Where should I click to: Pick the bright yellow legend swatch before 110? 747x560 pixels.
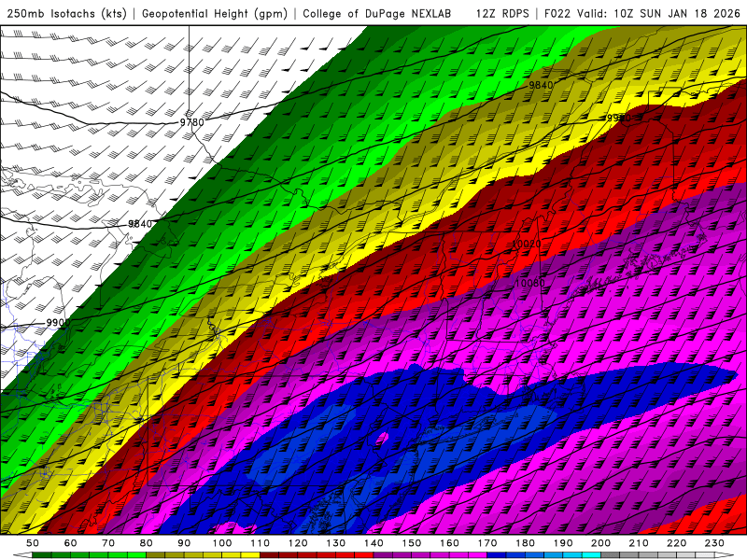point(250,555)
